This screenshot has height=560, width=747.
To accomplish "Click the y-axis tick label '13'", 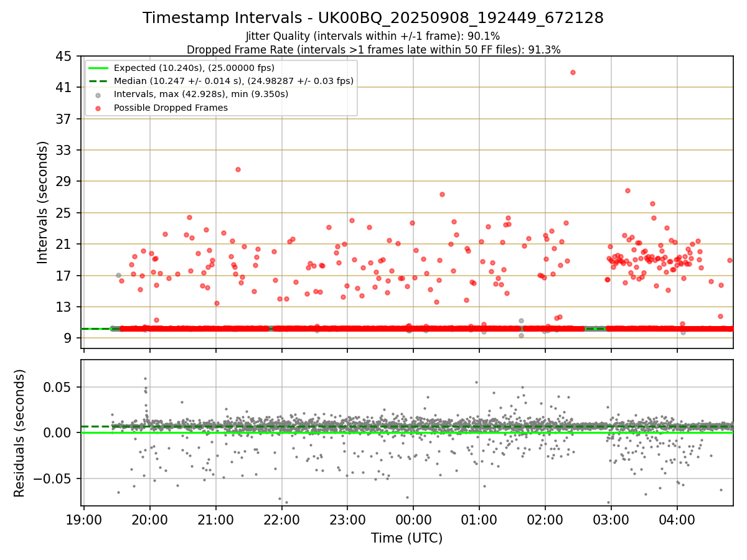I will [63, 307].
